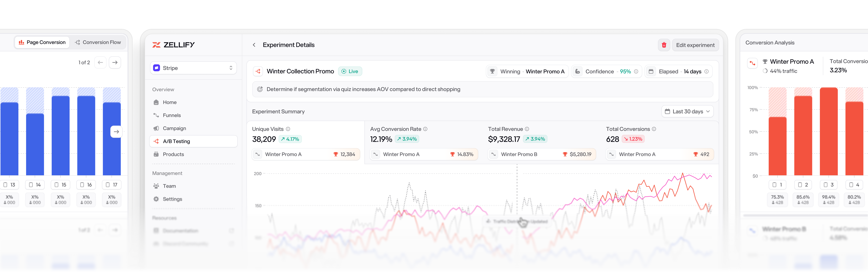This screenshot has height=273, width=868.
Task: Open Settings in the Management section
Action: click(172, 199)
